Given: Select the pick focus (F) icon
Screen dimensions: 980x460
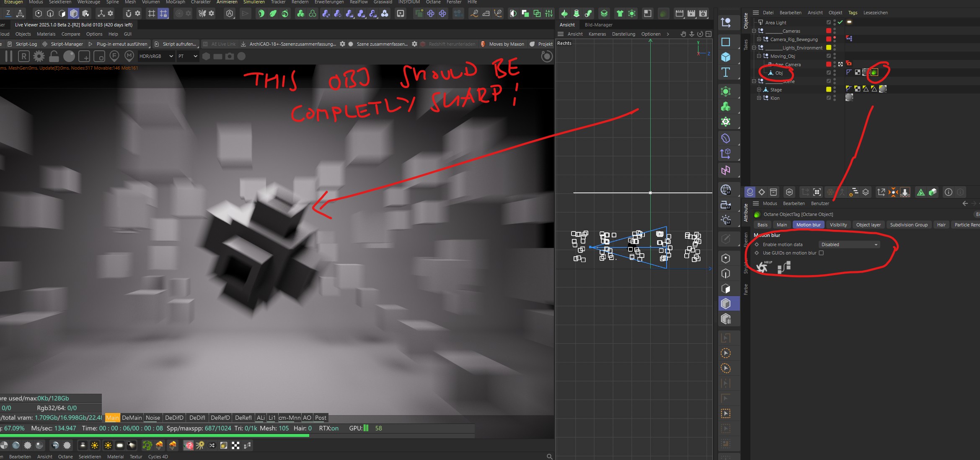Looking at the screenshot, I should tap(114, 56).
